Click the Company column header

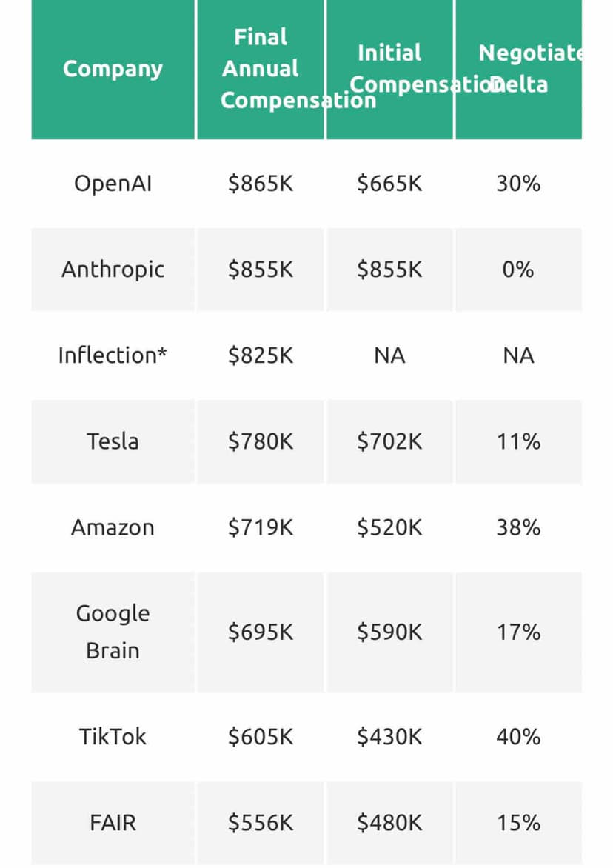(113, 69)
